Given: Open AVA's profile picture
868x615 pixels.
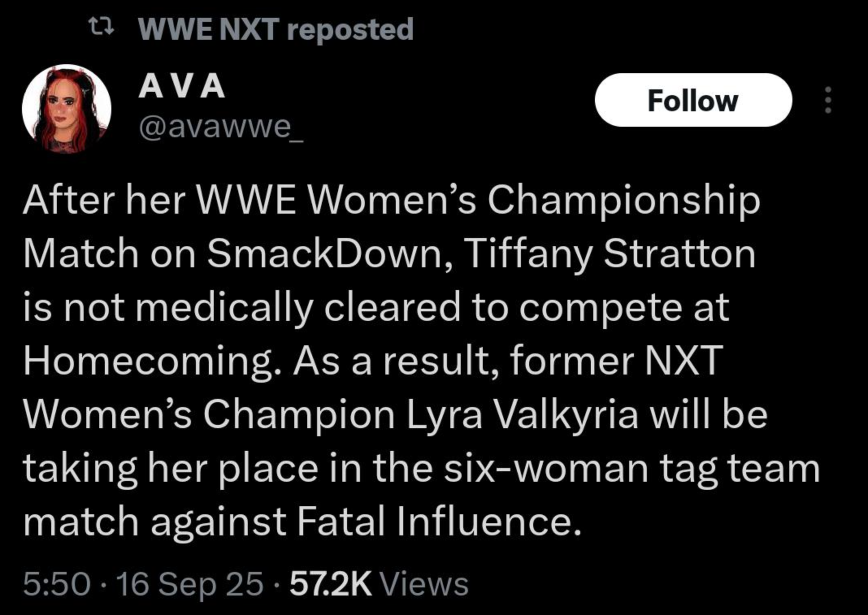Looking at the screenshot, I should pos(67,109).
